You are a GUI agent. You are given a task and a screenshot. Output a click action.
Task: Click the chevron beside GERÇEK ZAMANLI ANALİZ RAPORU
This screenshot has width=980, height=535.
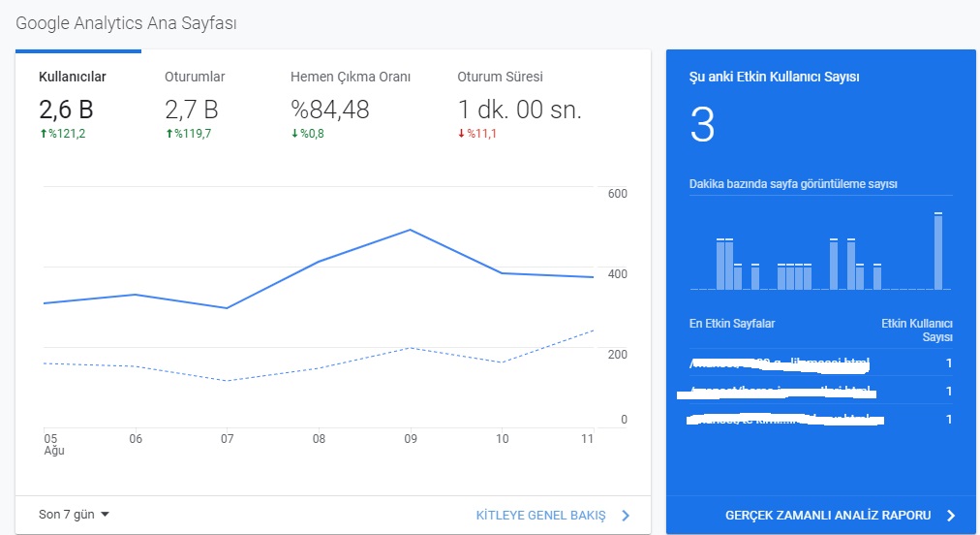[x=951, y=516]
